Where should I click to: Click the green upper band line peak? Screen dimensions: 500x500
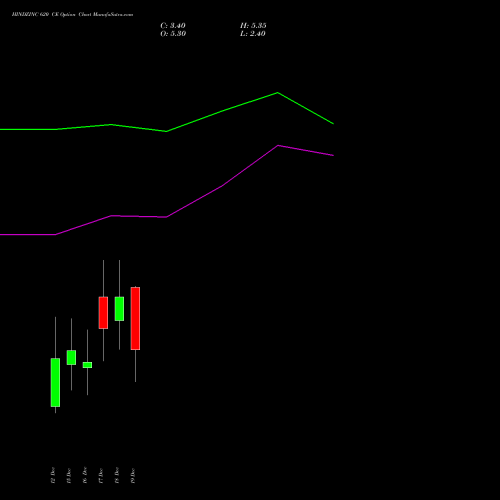[x=278, y=93]
